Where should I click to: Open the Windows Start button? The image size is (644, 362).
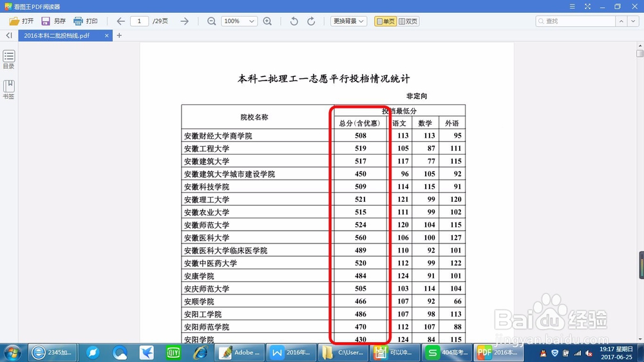[12, 352]
